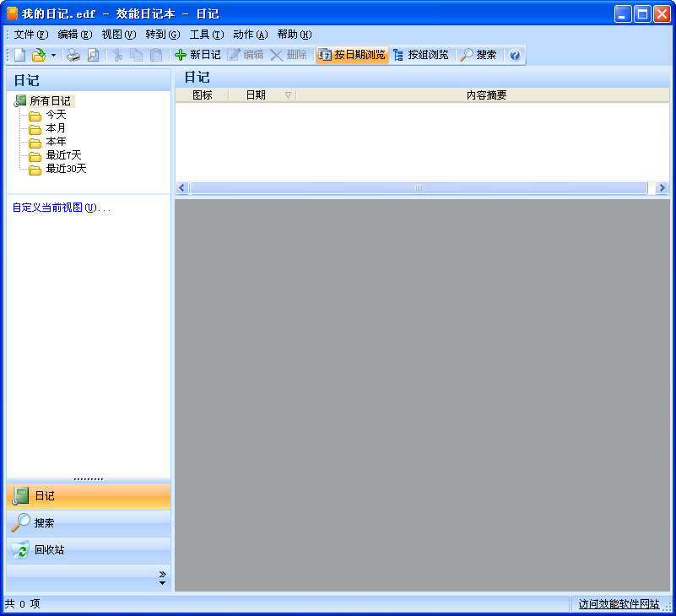Click the sort arrow in 日期 column

click(x=288, y=95)
